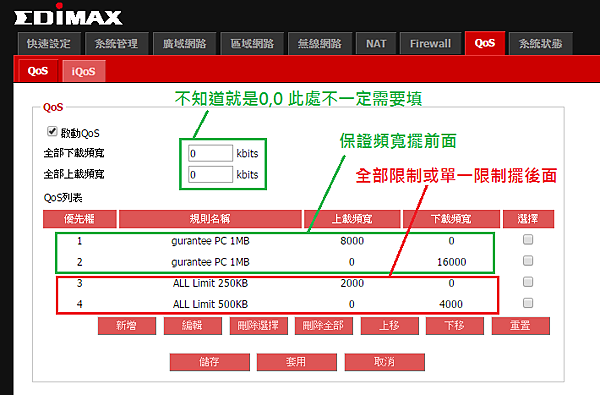Click the 規則名稱 column header
This screenshot has height=395, width=600.
pos(210,219)
